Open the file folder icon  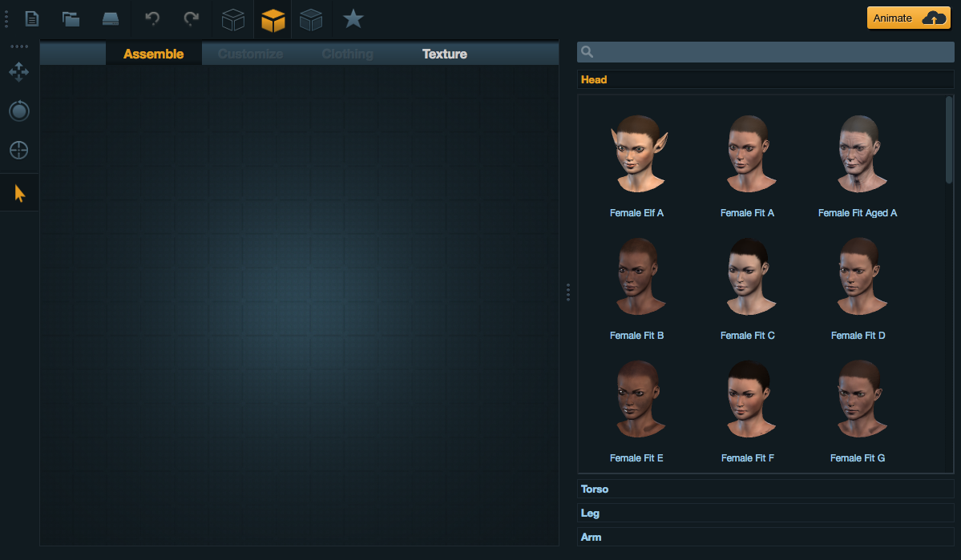[x=71, y=19]
